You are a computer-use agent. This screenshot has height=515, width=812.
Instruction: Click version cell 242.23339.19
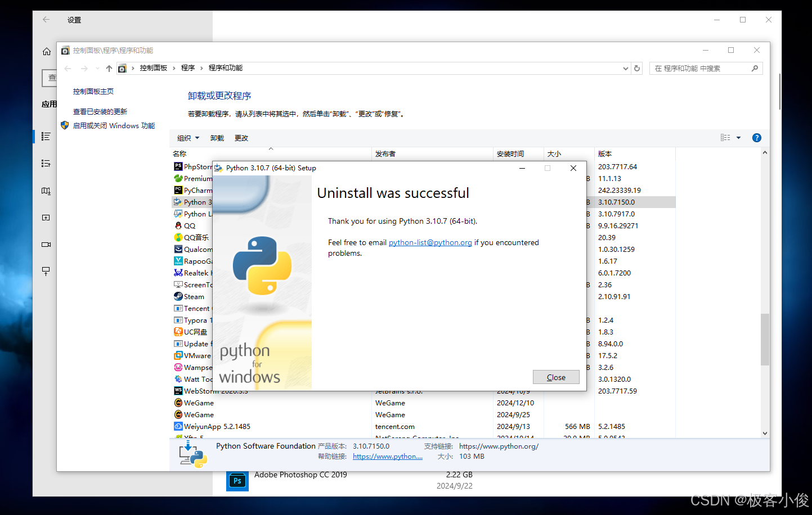(x=619, y=190)
